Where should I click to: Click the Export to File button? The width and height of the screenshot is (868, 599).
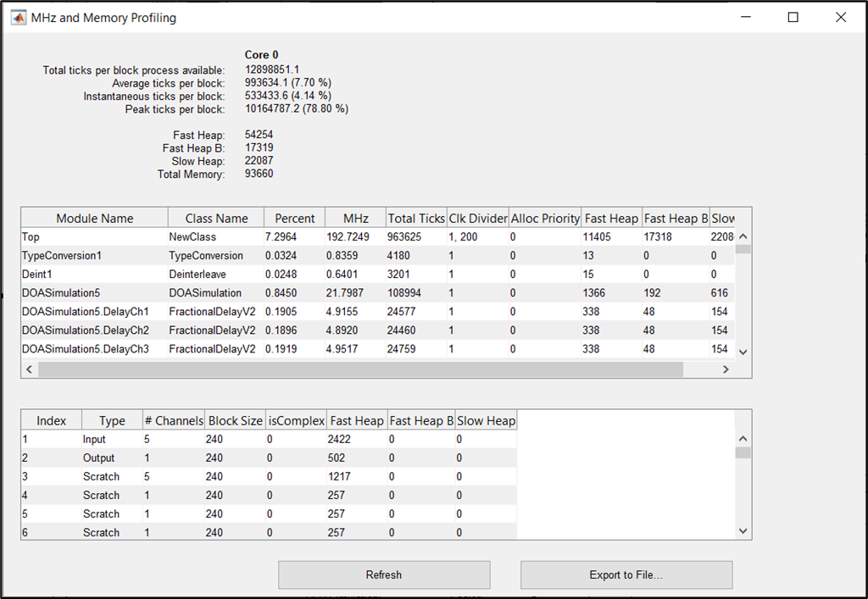pos(626,574)
